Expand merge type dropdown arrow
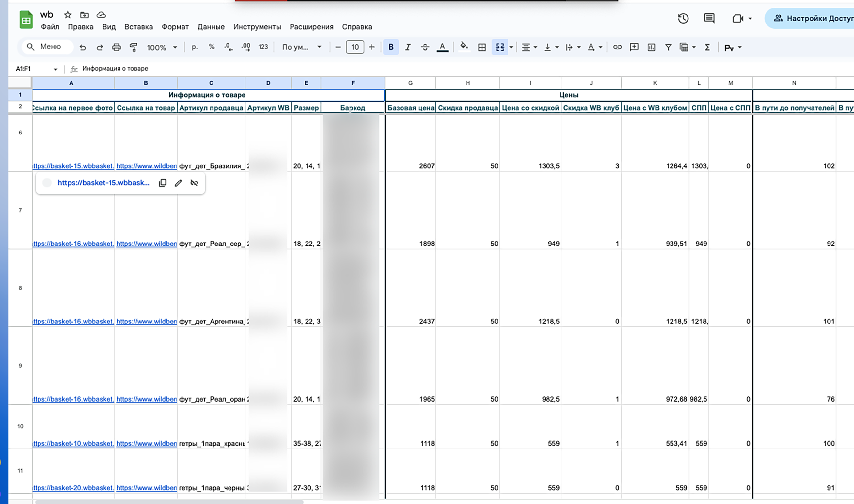Image resolution: width=854 pixels, height=504 pixels. (511, 47)
